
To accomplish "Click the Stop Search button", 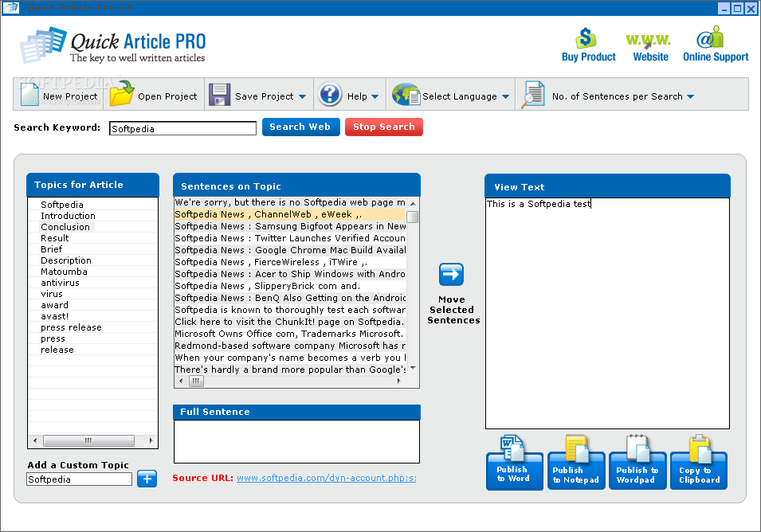I will click(x=384, y=127).
